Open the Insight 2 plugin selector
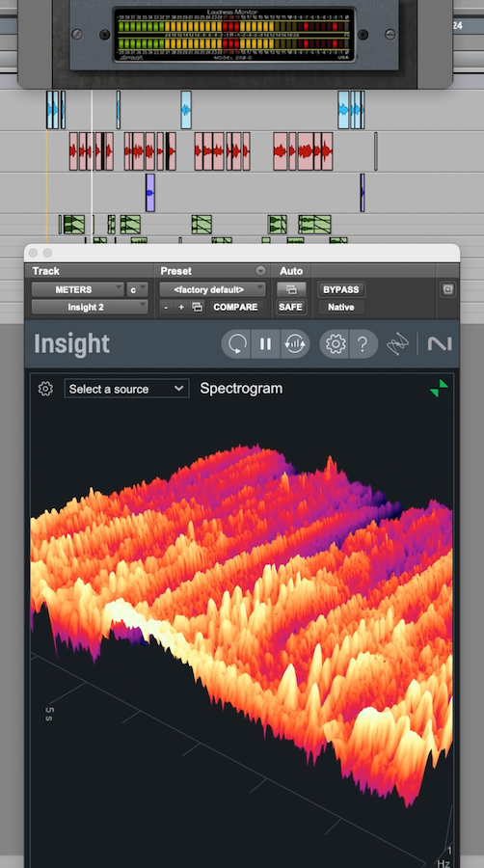484x868 pixels. pos(90,308)
